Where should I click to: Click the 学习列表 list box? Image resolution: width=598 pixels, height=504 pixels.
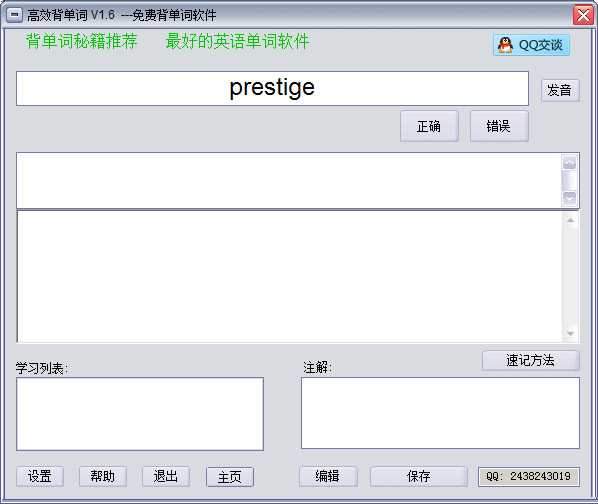click(140, 414)
